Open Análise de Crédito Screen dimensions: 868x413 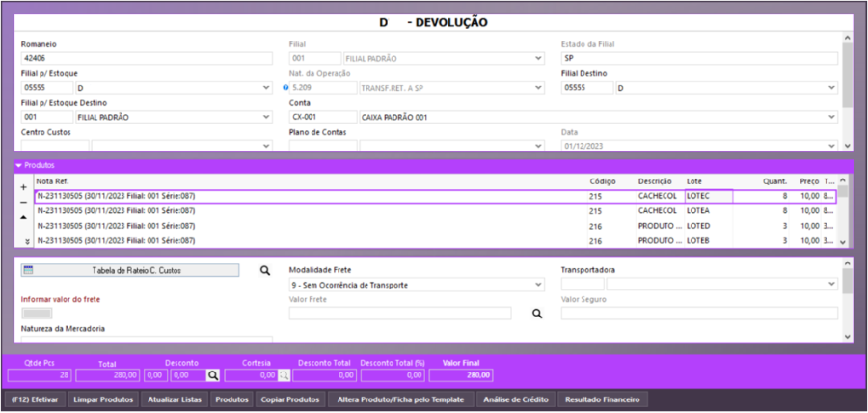[515, 399]
